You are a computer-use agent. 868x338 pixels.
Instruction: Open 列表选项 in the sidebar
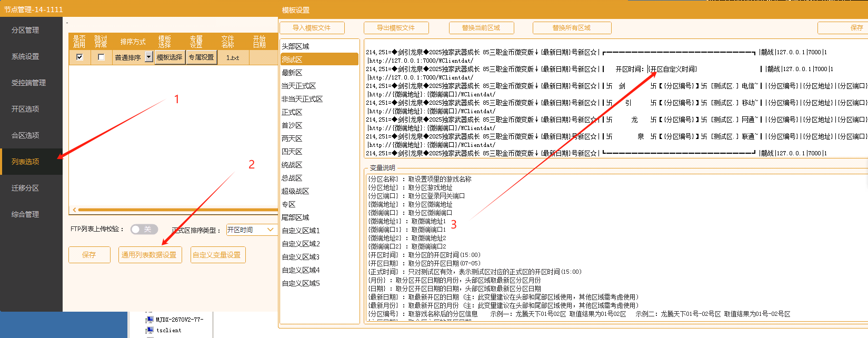pyautogui.click(x=25, y=162)
